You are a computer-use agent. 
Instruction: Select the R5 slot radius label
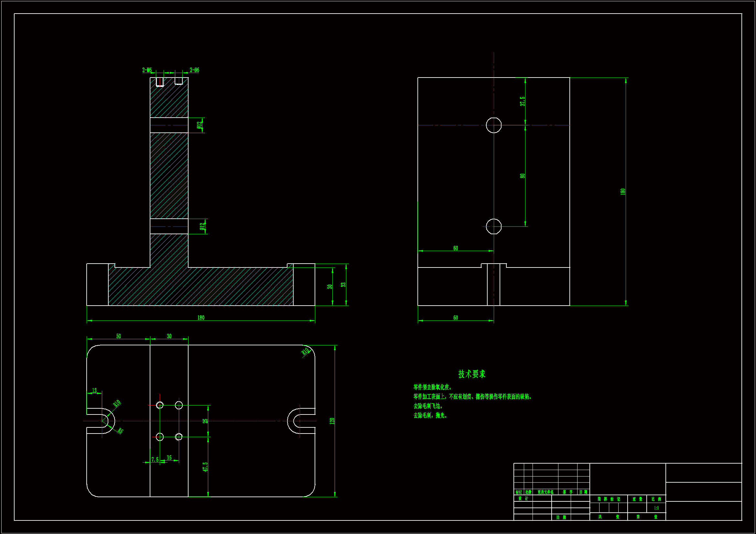(x=121, y=431)
